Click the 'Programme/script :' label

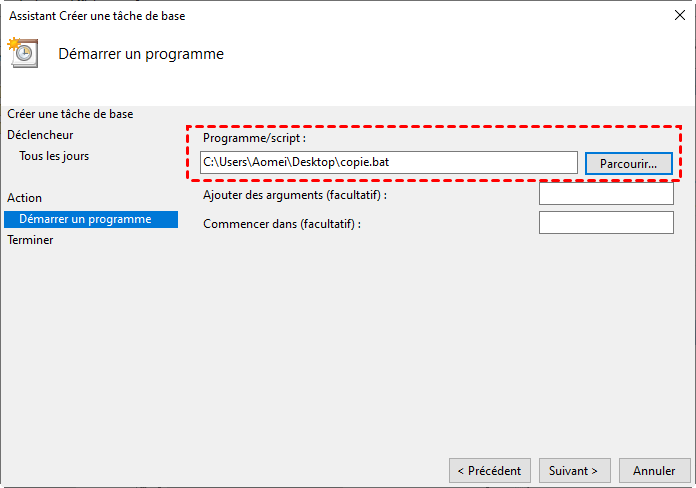click(254, 138)
